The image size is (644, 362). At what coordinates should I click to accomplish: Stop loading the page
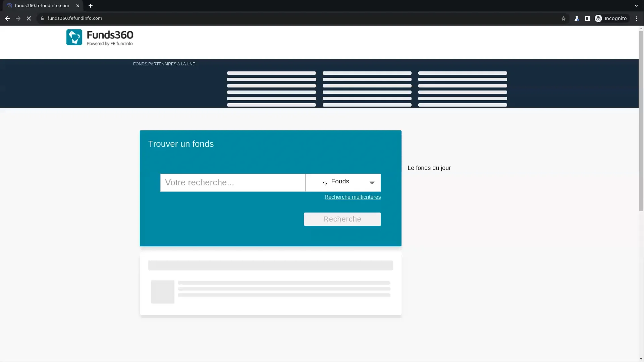pos(29,18)
